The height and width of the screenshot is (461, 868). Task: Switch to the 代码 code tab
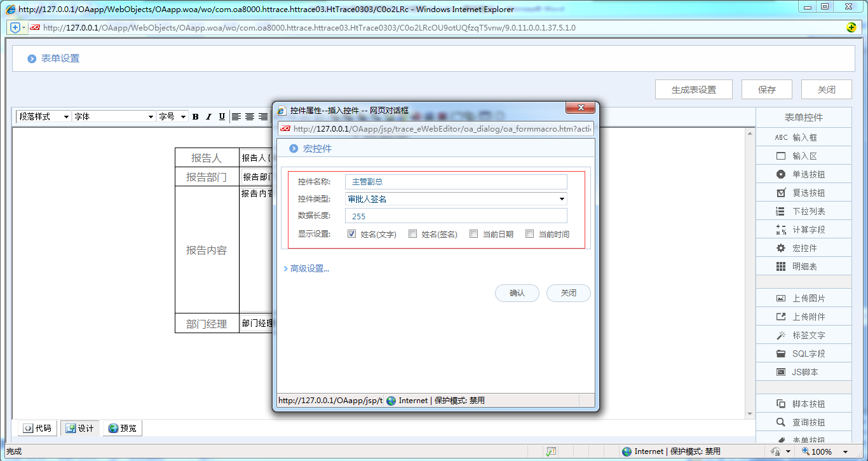coord(36,428)
